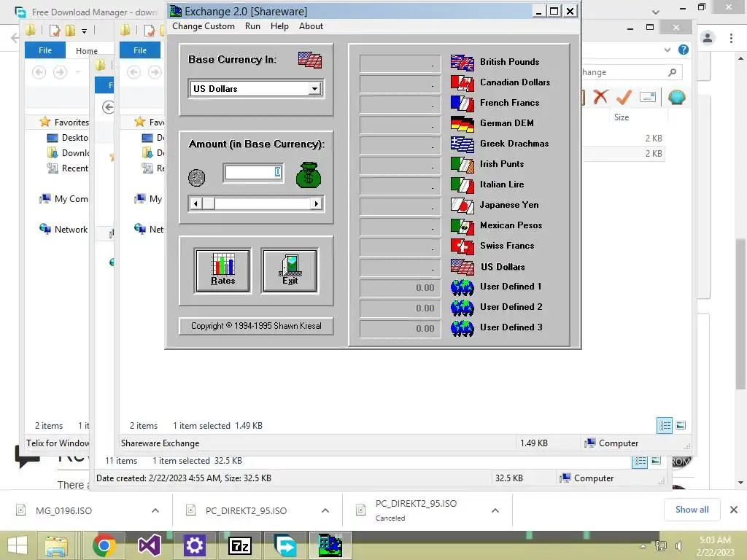
Task: Open the About menu
Action: click(311, 26)
